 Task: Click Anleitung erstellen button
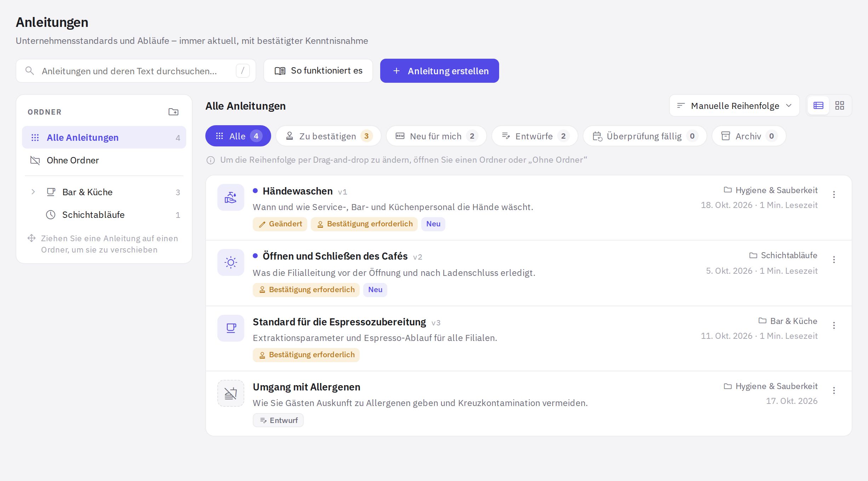click(x=439, y=71)
